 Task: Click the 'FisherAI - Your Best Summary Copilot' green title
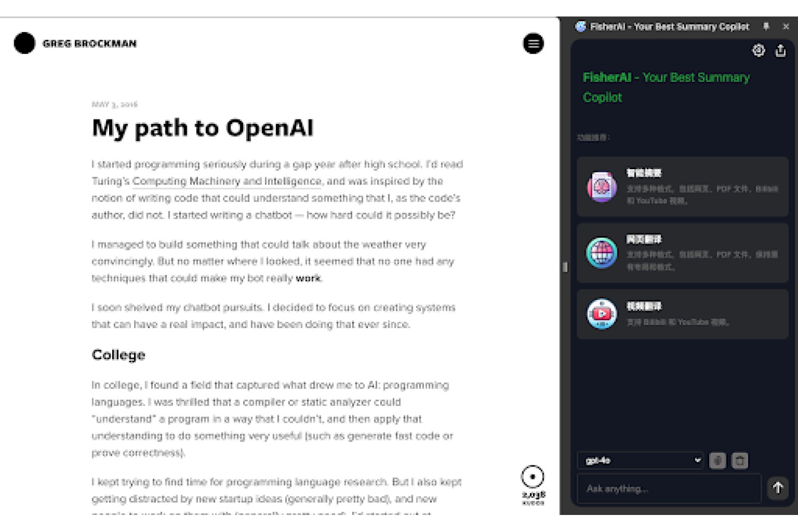(x=666, y=87)
